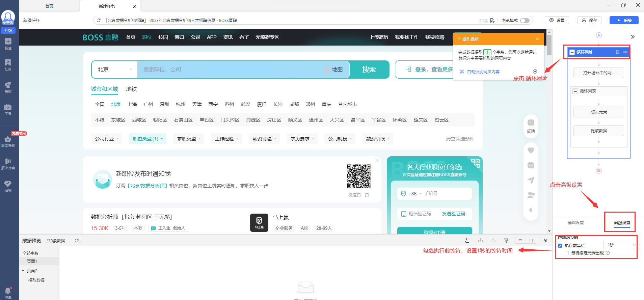Open the 北京 city dropdown in the search box

coord(115,70)
